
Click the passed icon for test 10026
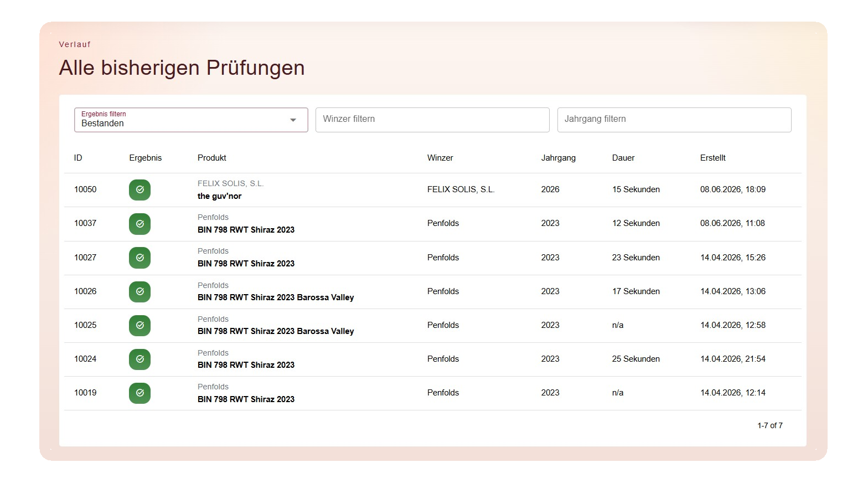[x=139, y=292]
